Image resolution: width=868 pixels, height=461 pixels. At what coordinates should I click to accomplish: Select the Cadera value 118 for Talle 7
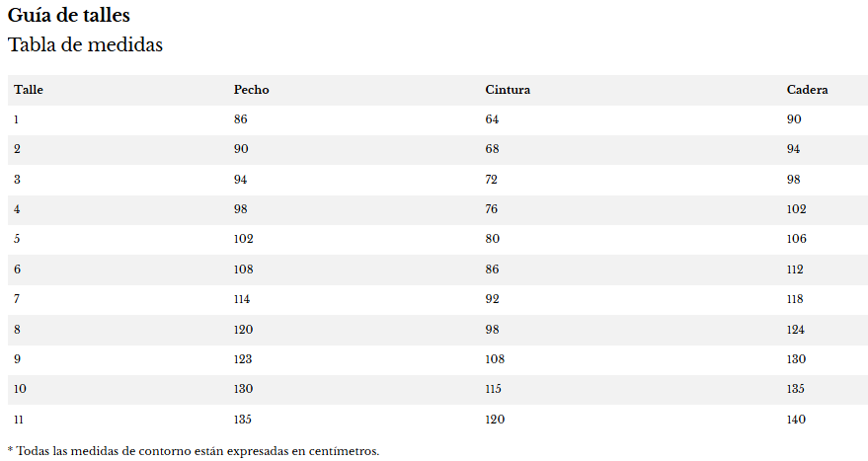[796, 299]
